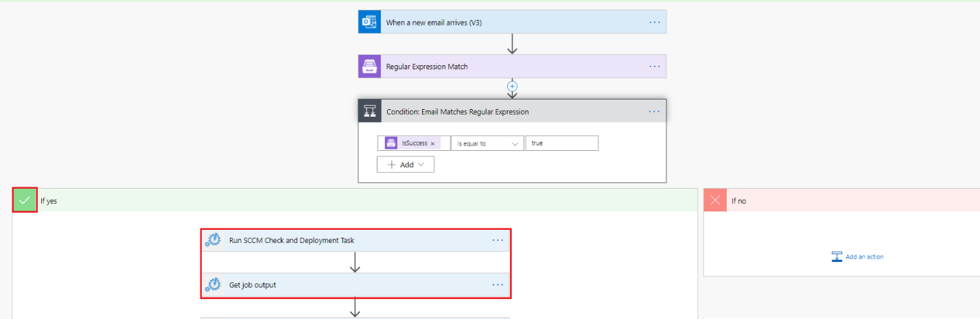Click the Condition step icon
Image resolution: width=980 pixels, height=319 pixels.
coord(369,111)
